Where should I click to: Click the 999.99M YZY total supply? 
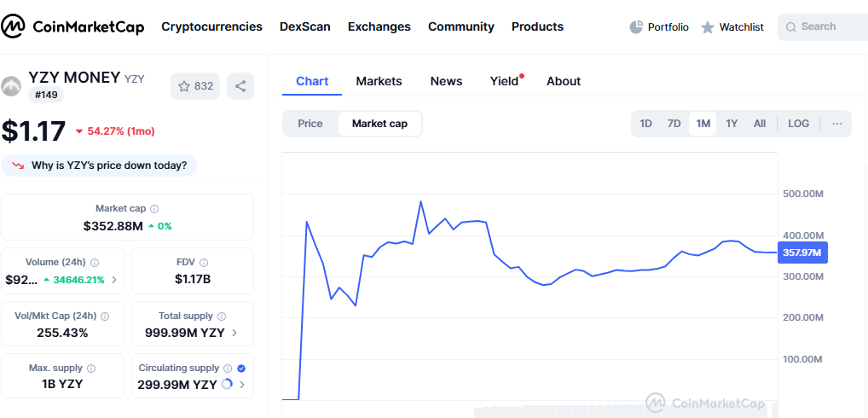[185, 333]
